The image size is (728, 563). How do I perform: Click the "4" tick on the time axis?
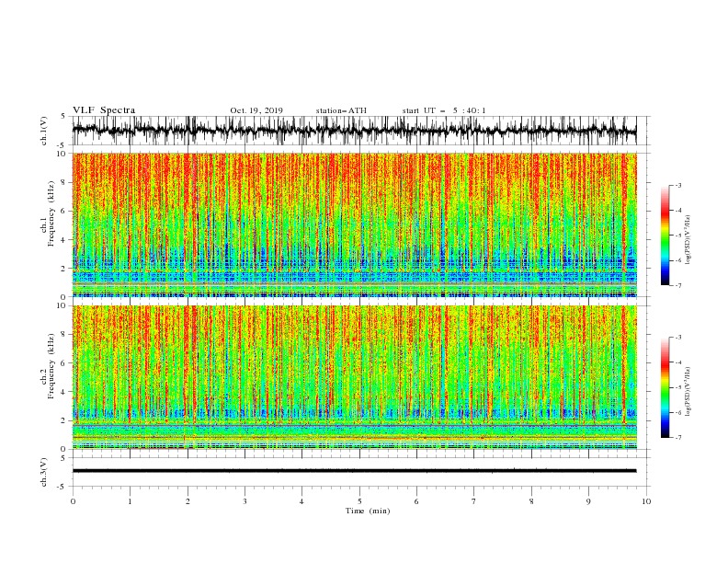click(301, 501)
